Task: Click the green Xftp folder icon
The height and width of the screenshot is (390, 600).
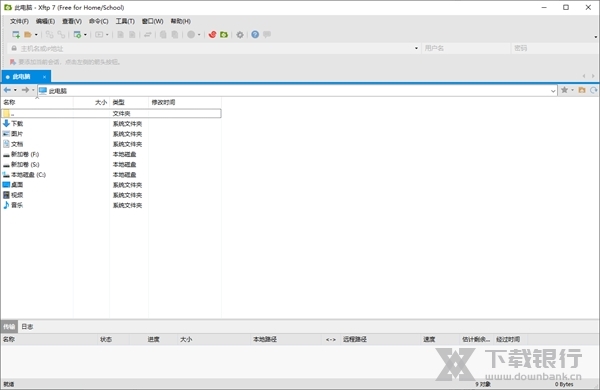Action: point(224,34)
